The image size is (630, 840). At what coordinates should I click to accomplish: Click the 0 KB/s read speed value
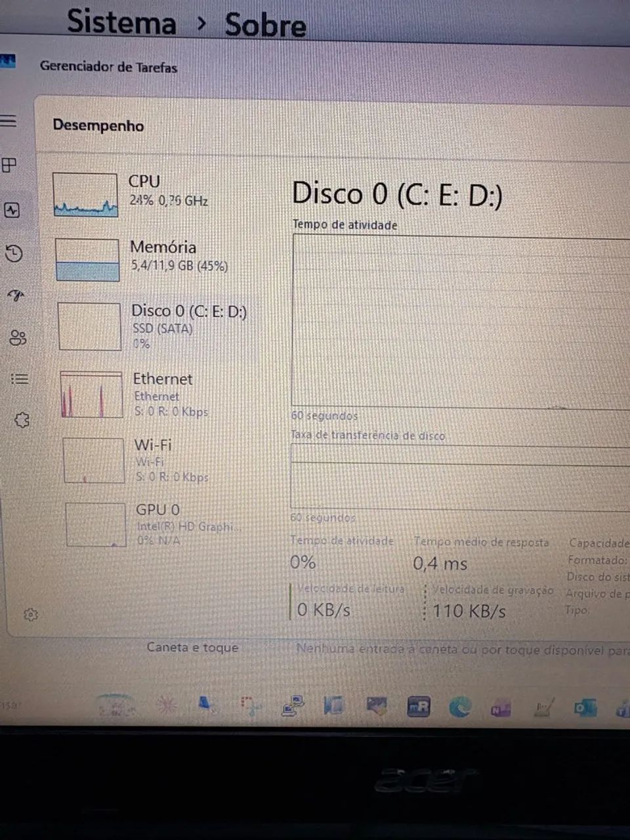point(324,610)
